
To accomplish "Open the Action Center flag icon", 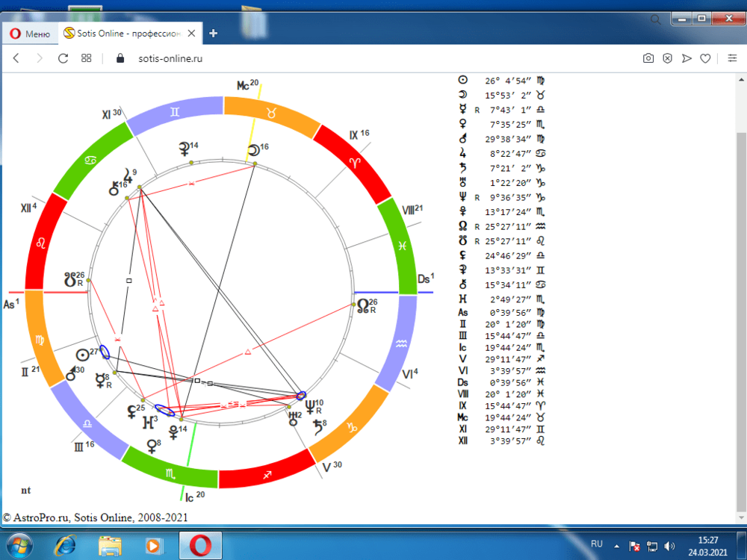I will 634,547.
